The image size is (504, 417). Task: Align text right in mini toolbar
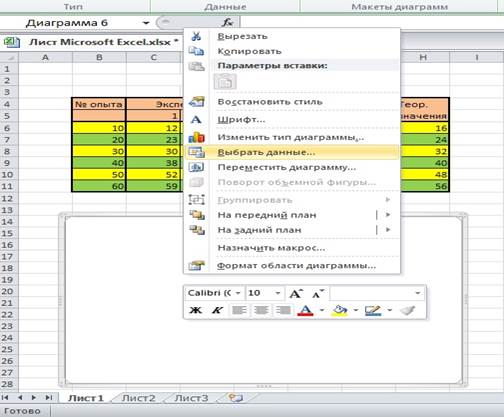[283, 310]
